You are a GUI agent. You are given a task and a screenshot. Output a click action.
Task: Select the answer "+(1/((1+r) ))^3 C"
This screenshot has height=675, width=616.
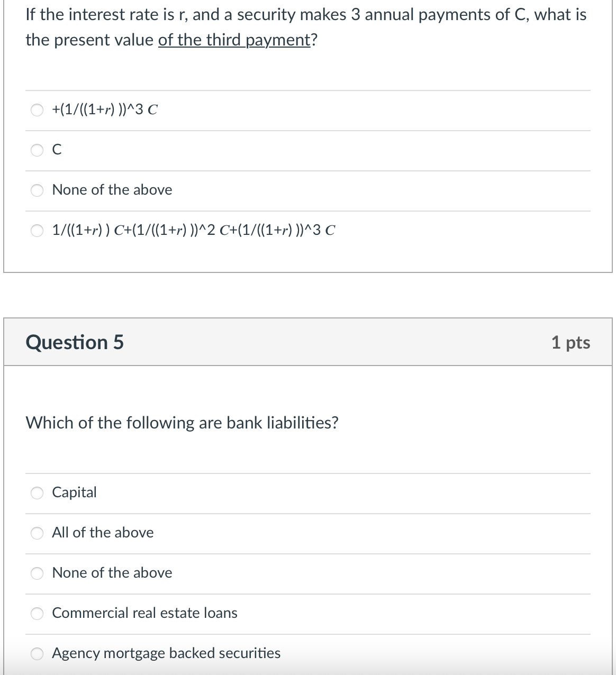click(37, 110)
